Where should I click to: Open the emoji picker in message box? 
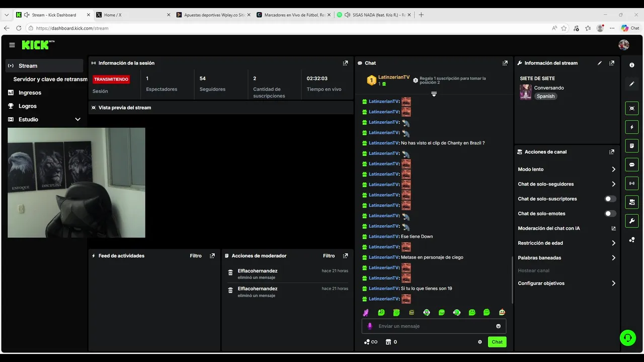[499, 326]
